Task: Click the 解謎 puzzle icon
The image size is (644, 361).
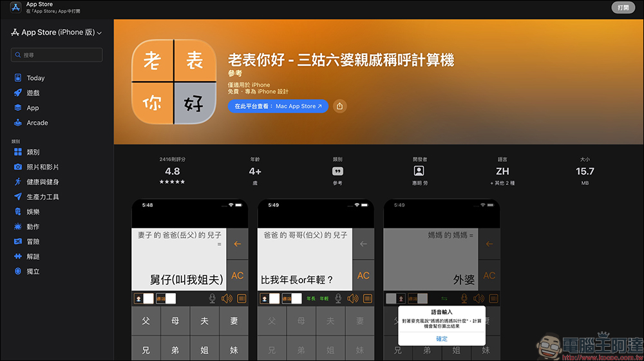Action: coord(17,256)
